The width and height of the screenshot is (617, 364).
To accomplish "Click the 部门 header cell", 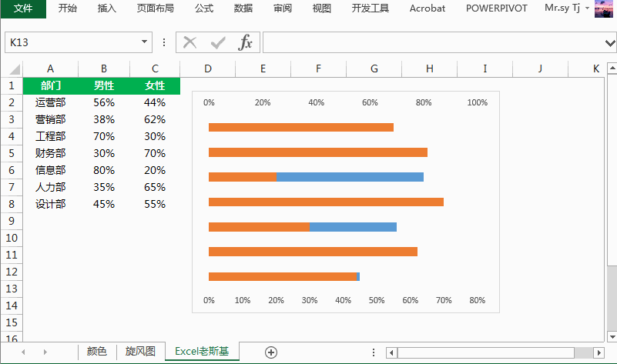I will click(50, 85).
